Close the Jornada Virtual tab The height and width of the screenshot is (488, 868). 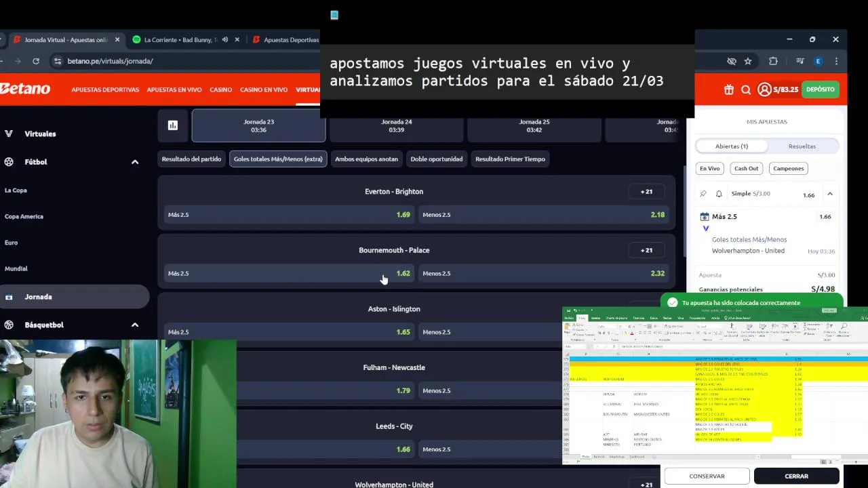coord(117,40)
